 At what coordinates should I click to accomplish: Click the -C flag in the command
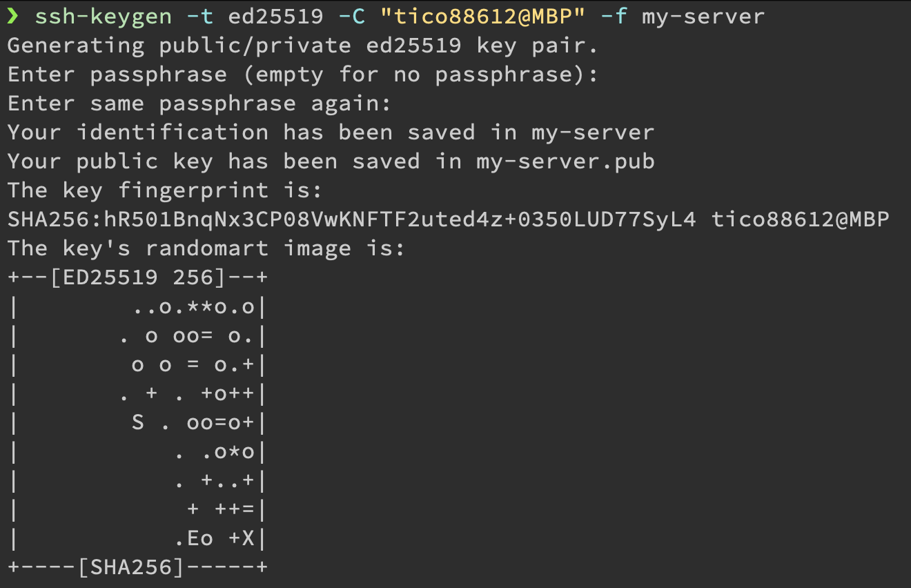(x=351, y=16)
